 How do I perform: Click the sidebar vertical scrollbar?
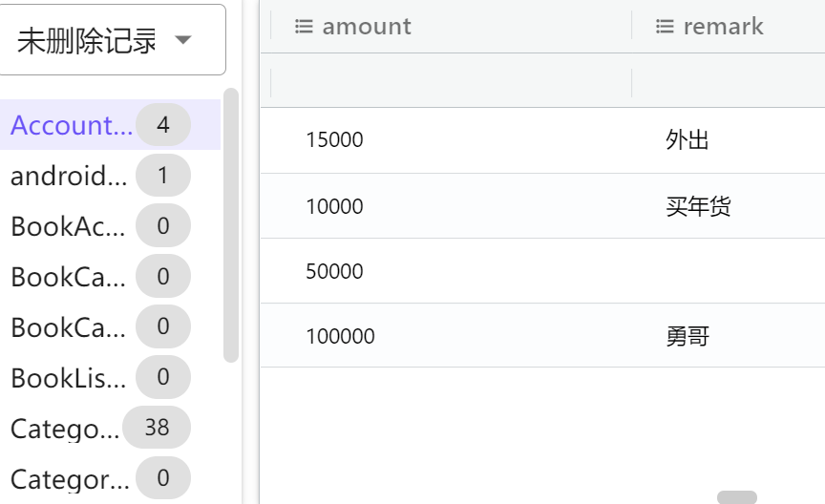point(230,225)
